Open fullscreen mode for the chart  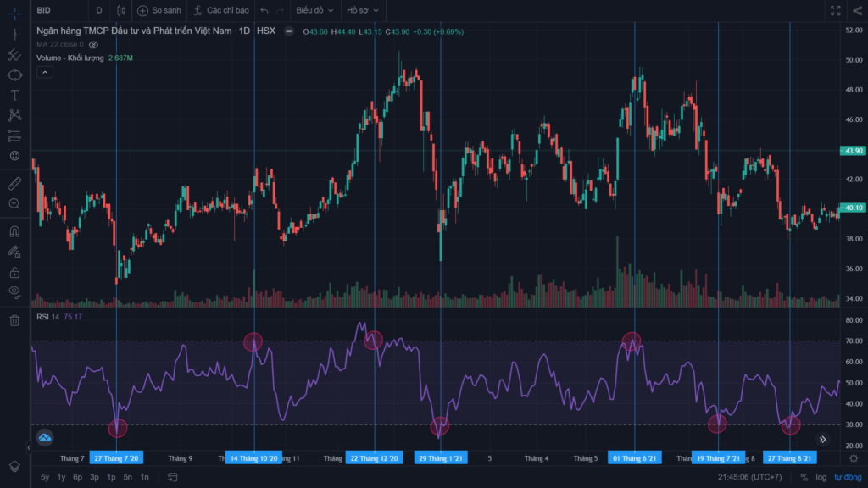(x=835, y=10)
